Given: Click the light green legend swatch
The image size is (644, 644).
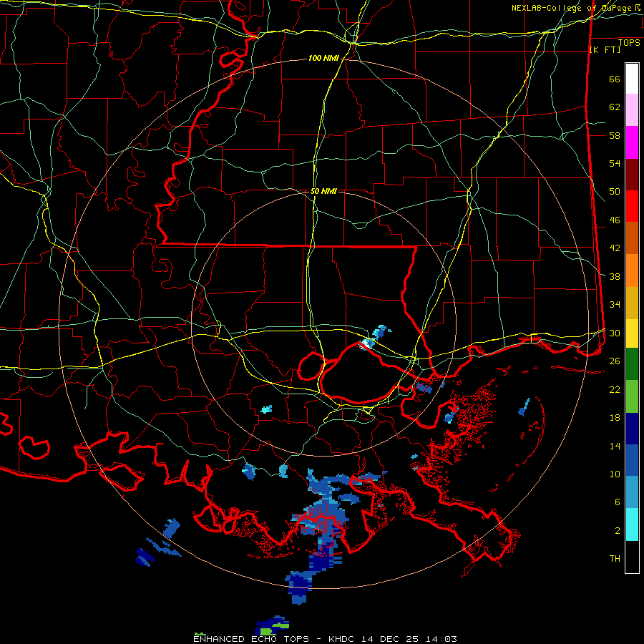Looking at the screenshot, I should [x=632, y=396].
